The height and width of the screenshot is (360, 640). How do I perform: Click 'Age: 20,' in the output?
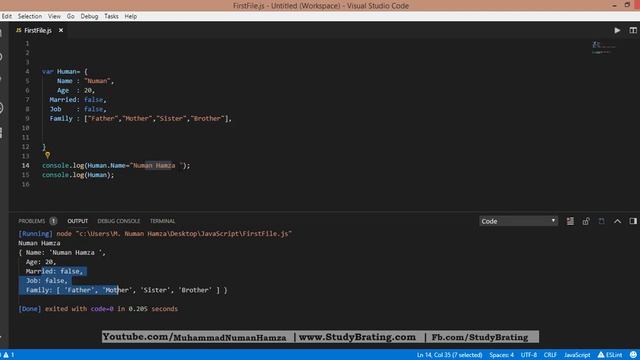[x=40, y=262]
